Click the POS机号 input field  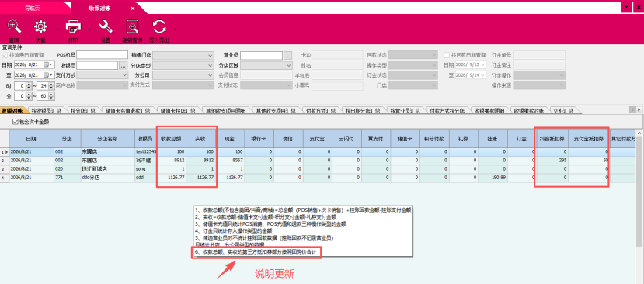(x=103, y=55)
